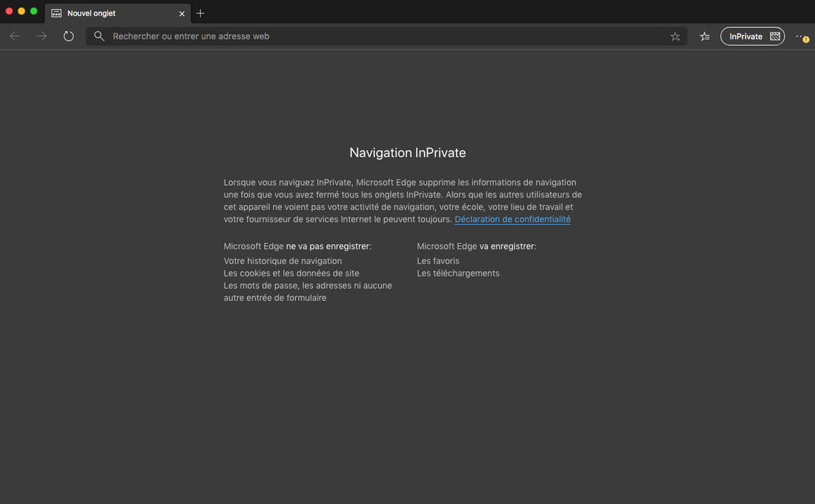Click the Navigation InPrivate heading
815x504 pixels.
407,153
